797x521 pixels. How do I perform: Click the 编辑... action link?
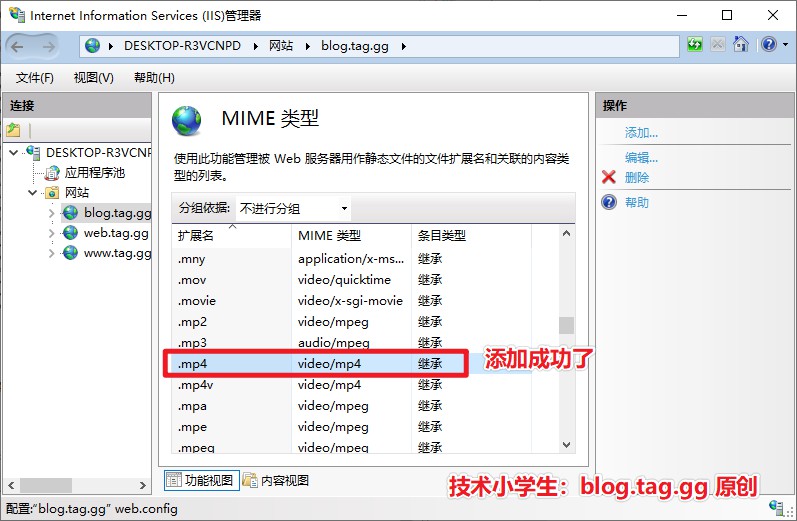[x=641, y=157]
